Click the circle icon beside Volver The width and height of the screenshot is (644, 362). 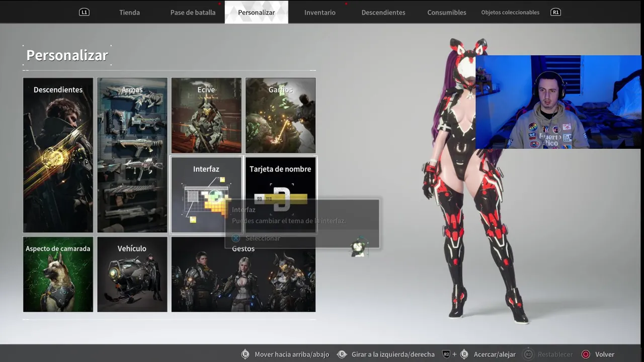[586, 354]
